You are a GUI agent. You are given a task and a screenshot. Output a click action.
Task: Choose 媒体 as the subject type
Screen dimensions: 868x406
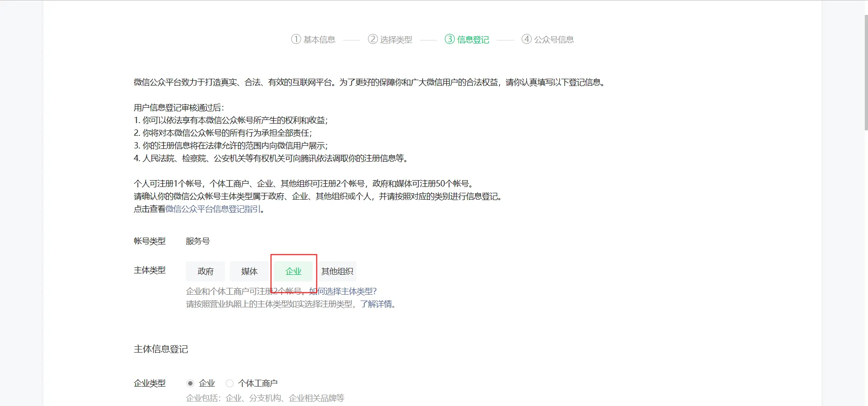249,271
